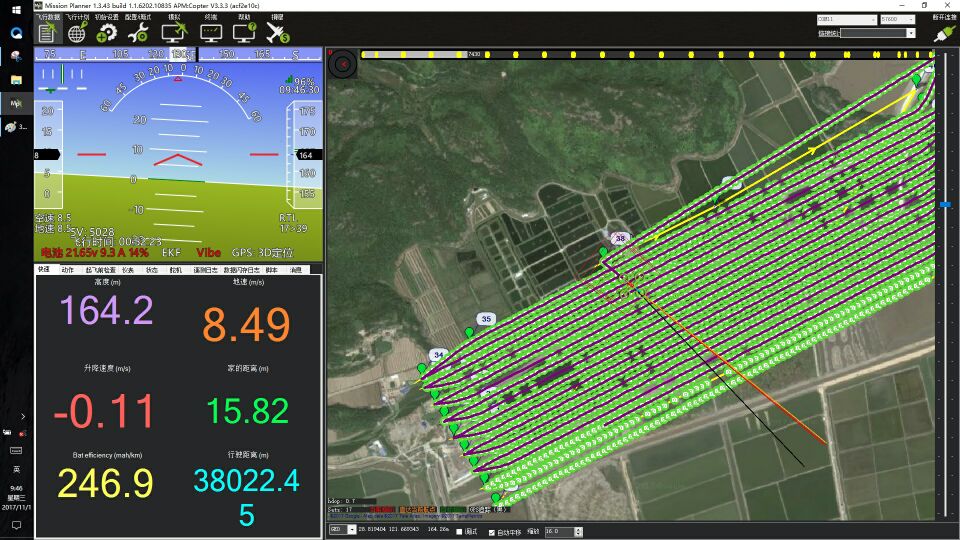Click waypoint marker labeled 34

coord(438,354)
